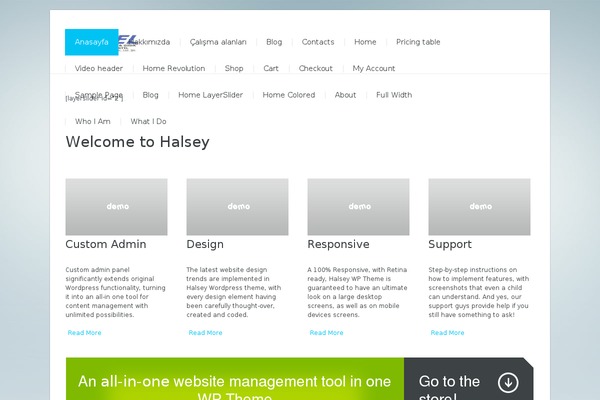
Task: Click Read More under Custom Admin
Action: (85, 333)
